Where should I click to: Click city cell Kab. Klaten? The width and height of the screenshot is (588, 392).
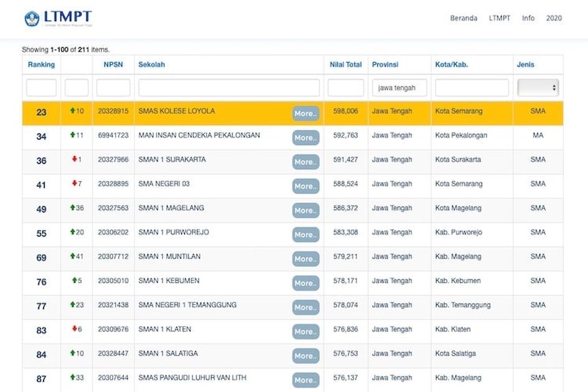coord(452,329)
